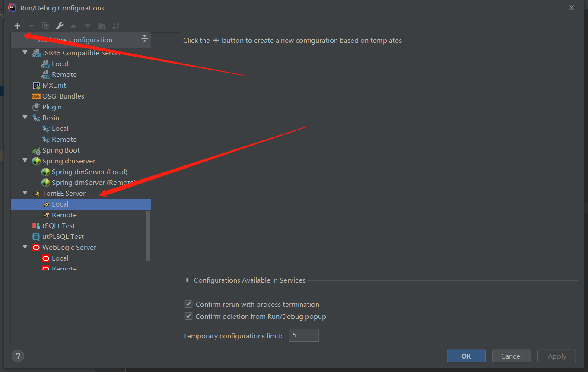Select the utPLSQL Test configuration type

tap(81, 237)
